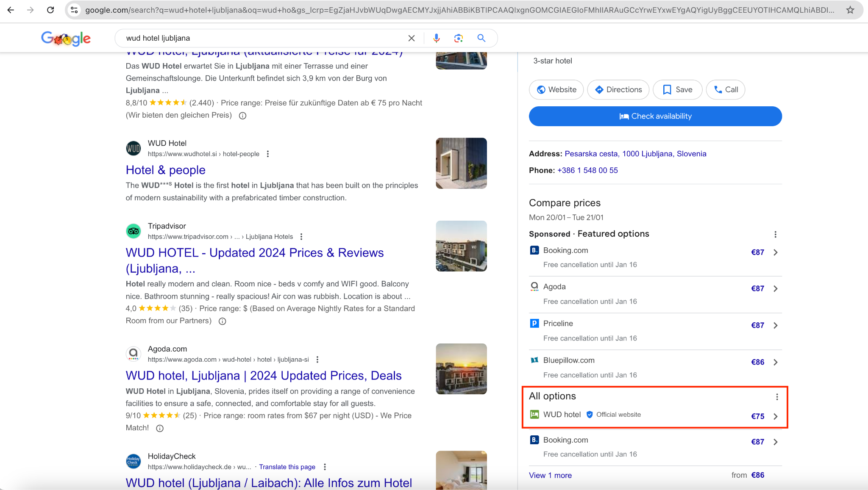Save the hotel with Save button
This screenshot has width=868, height=490.
click(x=677, y=90)
